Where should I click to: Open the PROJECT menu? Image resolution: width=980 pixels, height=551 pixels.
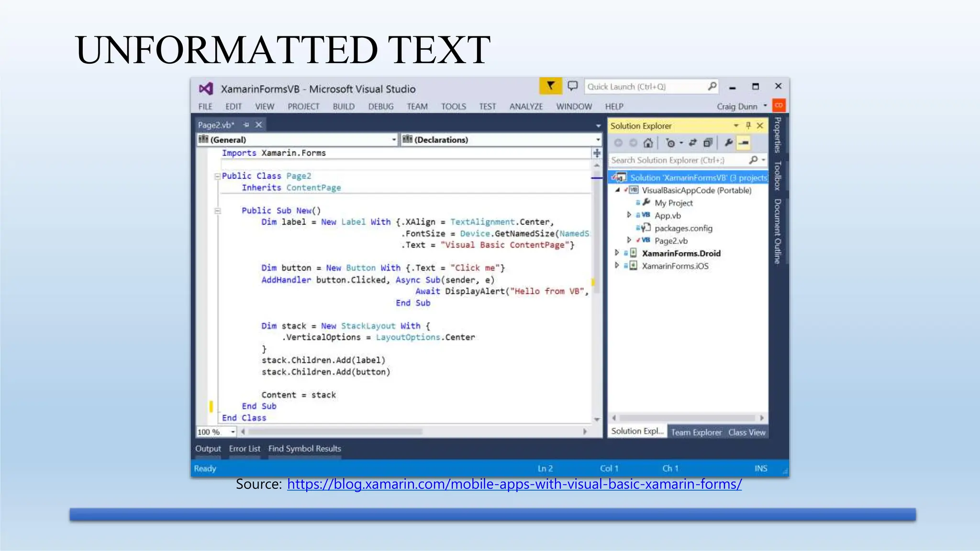[x=303, y=106]
